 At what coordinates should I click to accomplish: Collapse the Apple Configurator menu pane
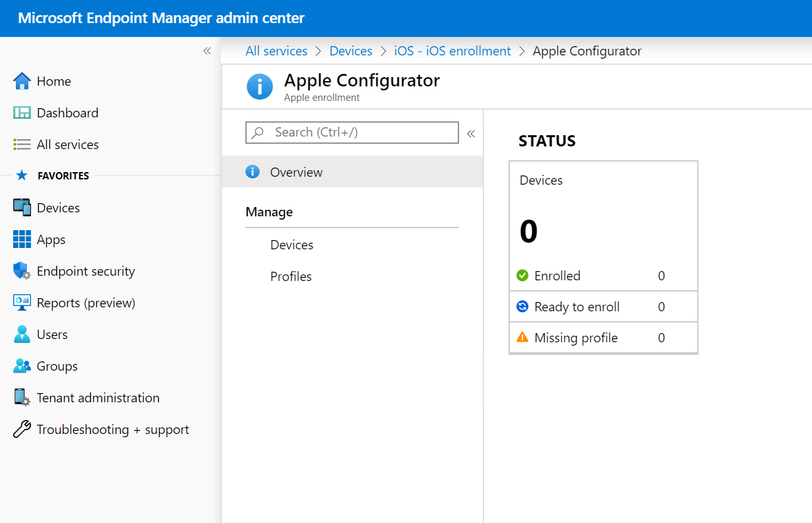click(x=471, y=133)
